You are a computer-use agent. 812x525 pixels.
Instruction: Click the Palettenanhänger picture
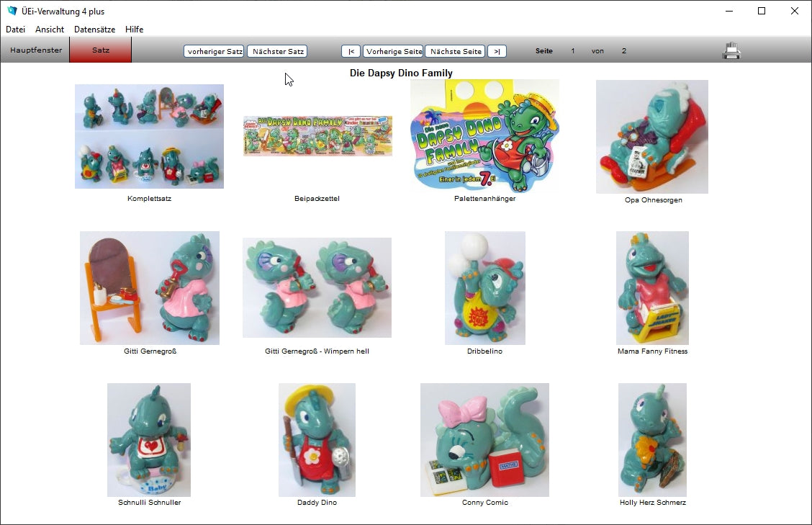484,136
